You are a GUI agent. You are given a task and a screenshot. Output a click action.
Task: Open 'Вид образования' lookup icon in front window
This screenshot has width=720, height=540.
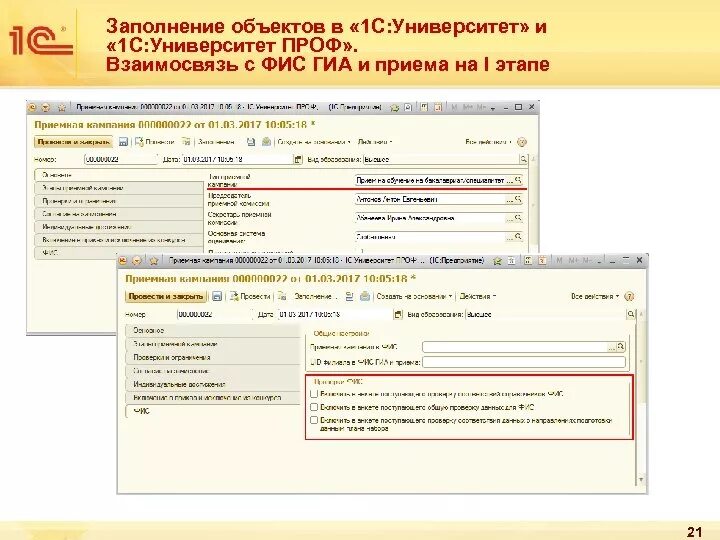(631, 315)
